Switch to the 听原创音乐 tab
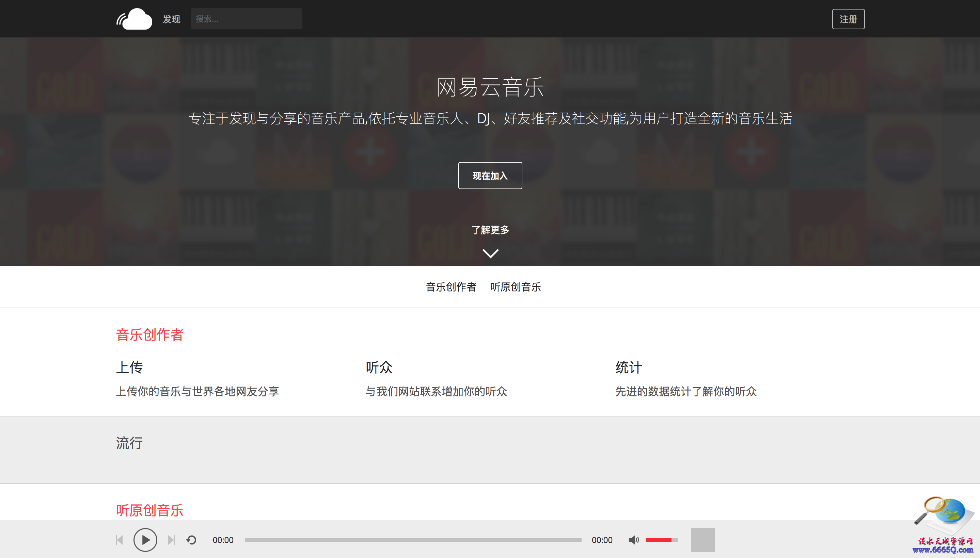This screenshot has width=980, height=558. pyautogui.click(x=515, y=287)
